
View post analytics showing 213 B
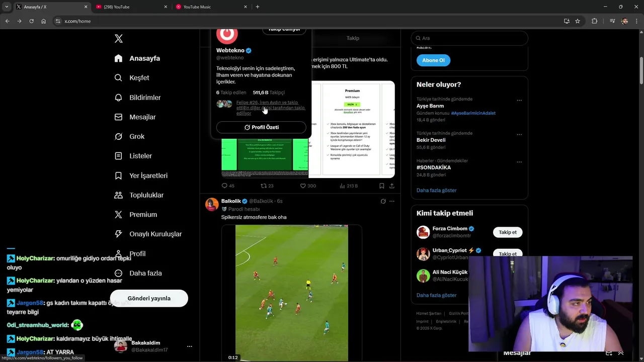349,186
